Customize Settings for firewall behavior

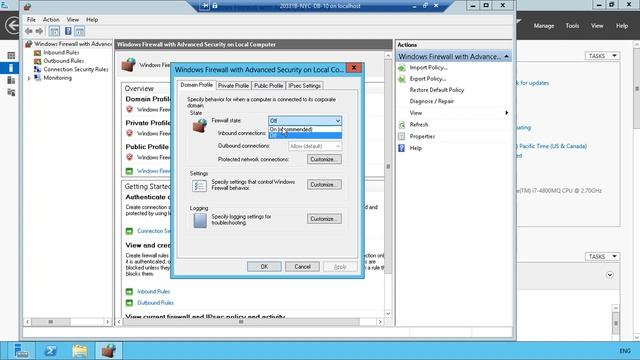pyautogui.click(x=324, y=185)
